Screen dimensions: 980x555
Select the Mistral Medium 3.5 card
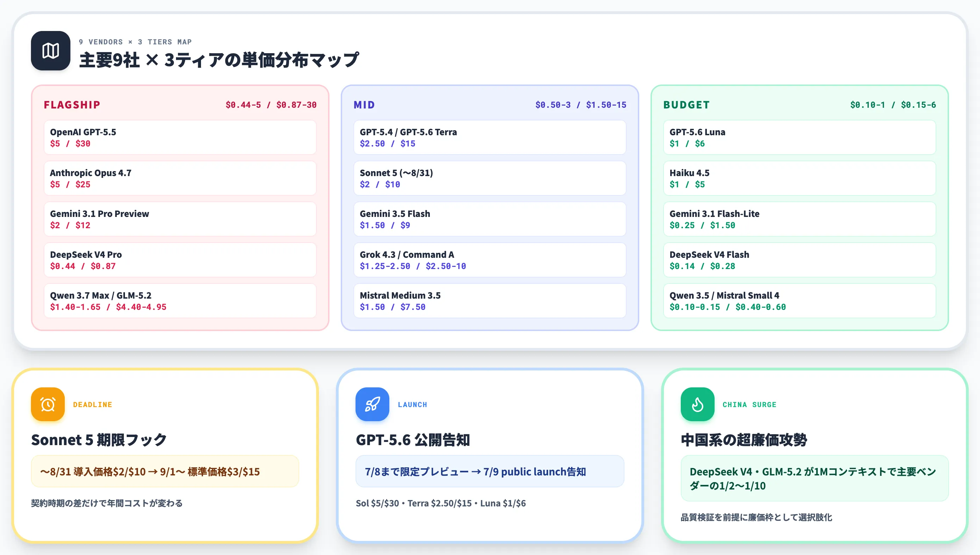[490, 301]
